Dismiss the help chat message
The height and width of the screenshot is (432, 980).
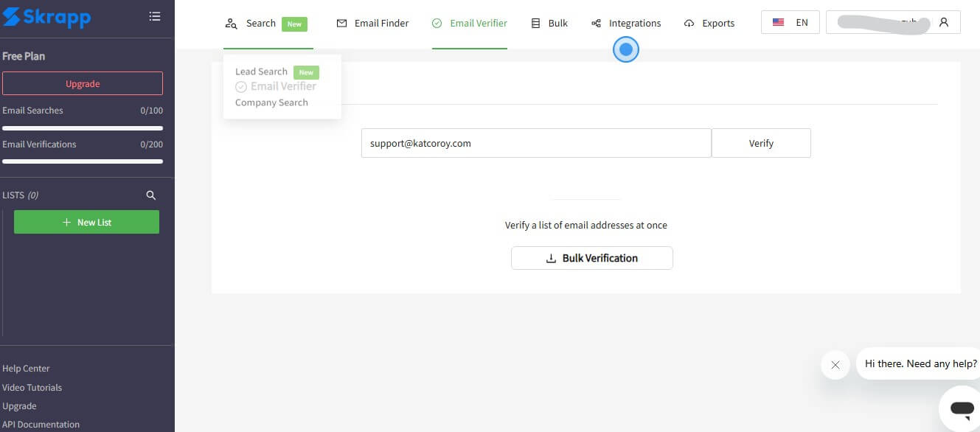tap(835, 364)
